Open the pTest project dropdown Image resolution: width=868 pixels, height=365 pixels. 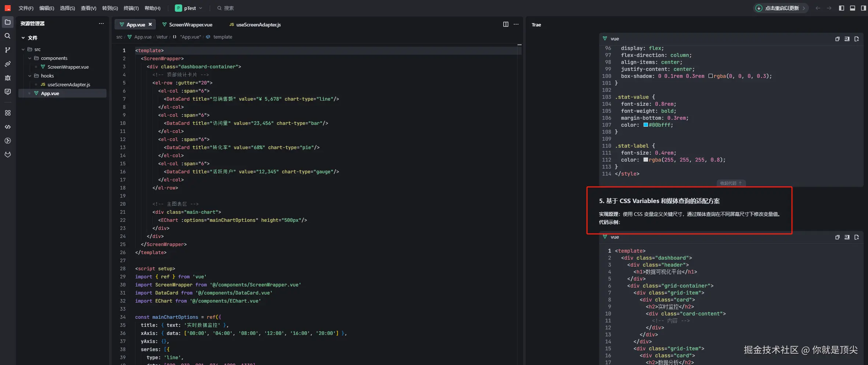pyautogui.click(x=189, y=8)
